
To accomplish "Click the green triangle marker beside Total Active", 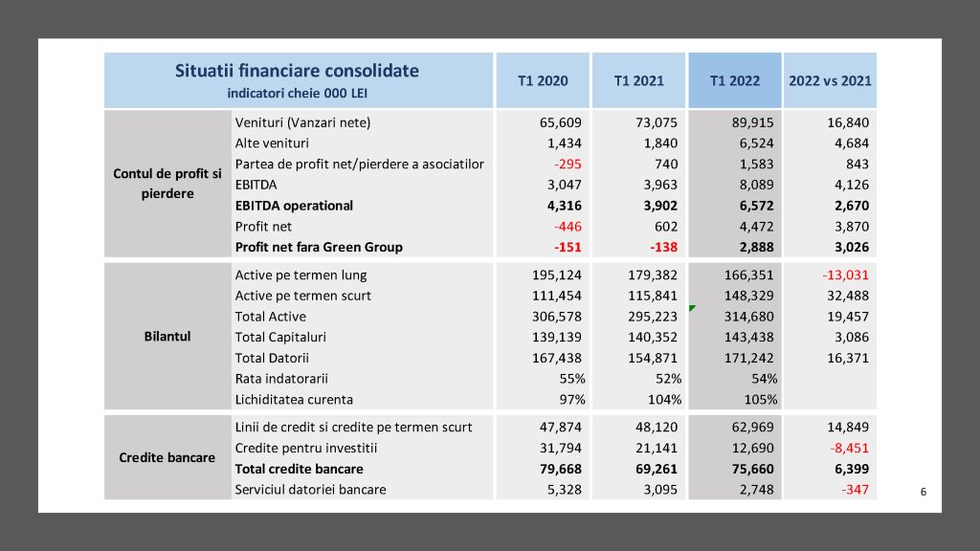I will tap(691, 309).
